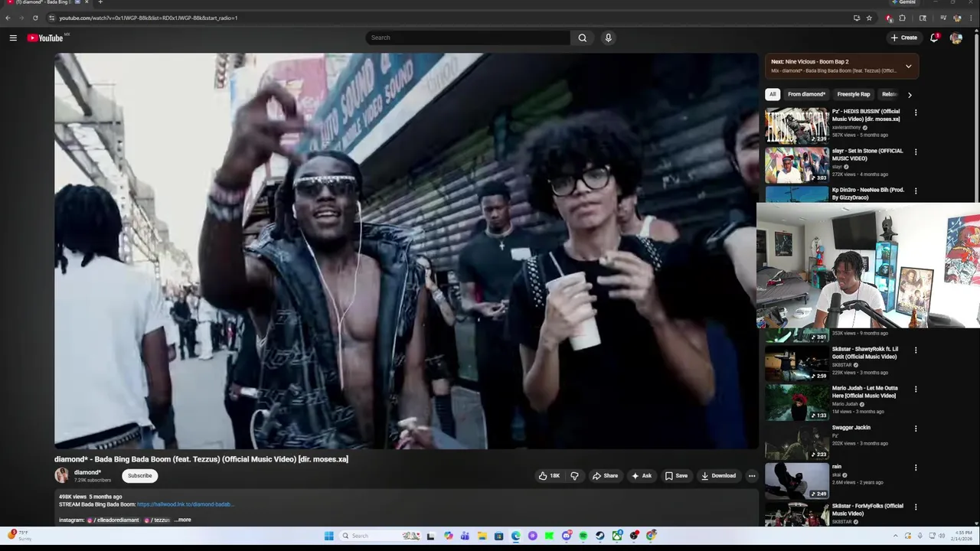Like the video showing 18K likes
This screenshot has height=551, width=980.
[x=549, y=476]
